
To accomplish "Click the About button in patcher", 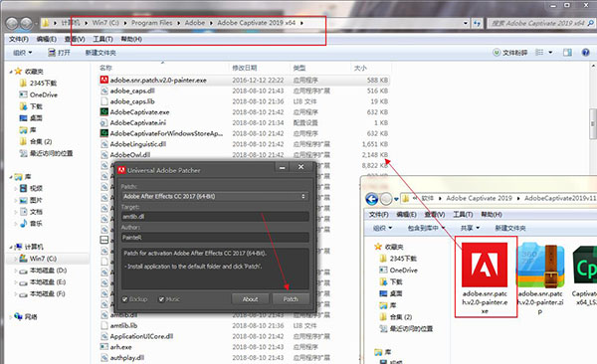I will 250,299.
